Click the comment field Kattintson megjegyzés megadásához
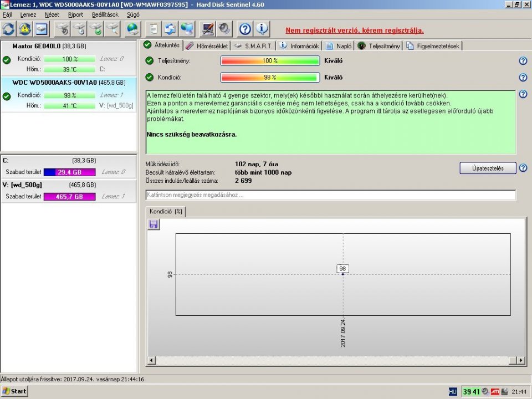Screen dimensions: 532x399 pyautogui.click(x=330, y=195)
